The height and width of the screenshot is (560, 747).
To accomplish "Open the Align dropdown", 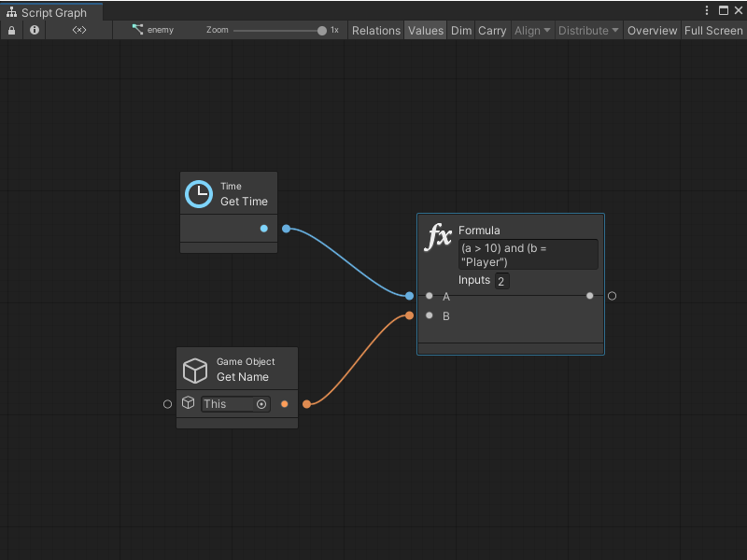I will coord(532,30).
